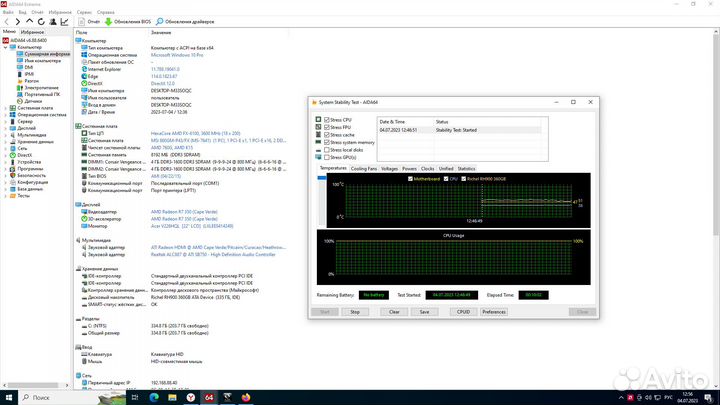Switch to the Cooling Fans tab
The width and height of the screenshot is (720, 405).
364,169
